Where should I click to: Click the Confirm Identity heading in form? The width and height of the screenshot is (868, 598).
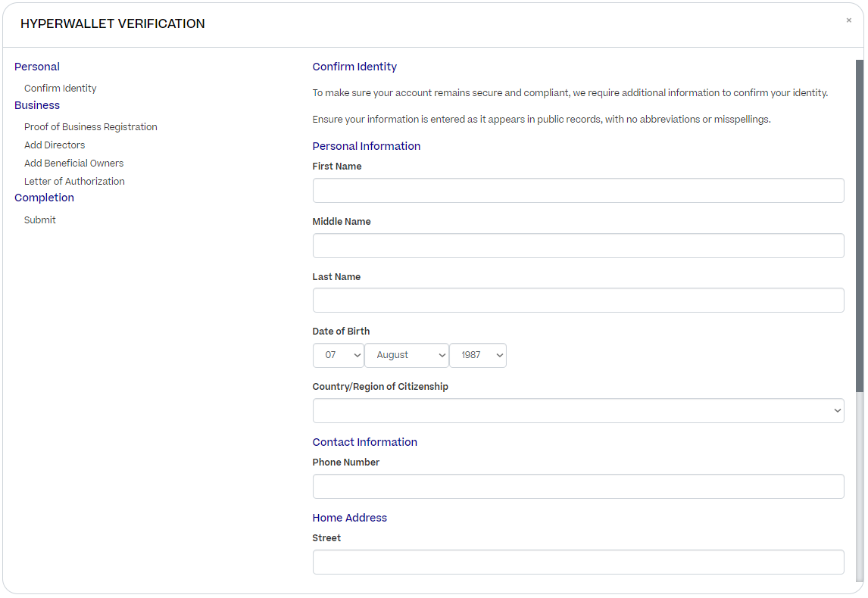(354, 67)
